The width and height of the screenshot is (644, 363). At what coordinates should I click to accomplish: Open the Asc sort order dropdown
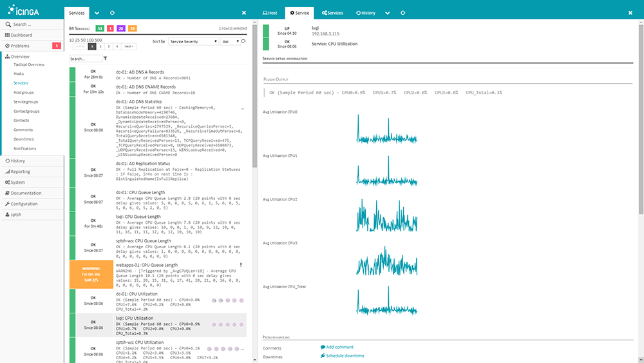click(230, 41)
